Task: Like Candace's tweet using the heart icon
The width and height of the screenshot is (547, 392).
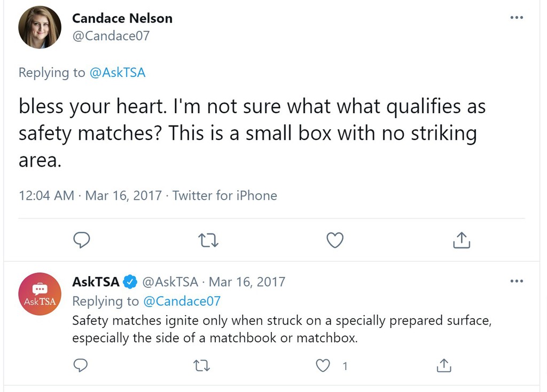Action: 334,240
